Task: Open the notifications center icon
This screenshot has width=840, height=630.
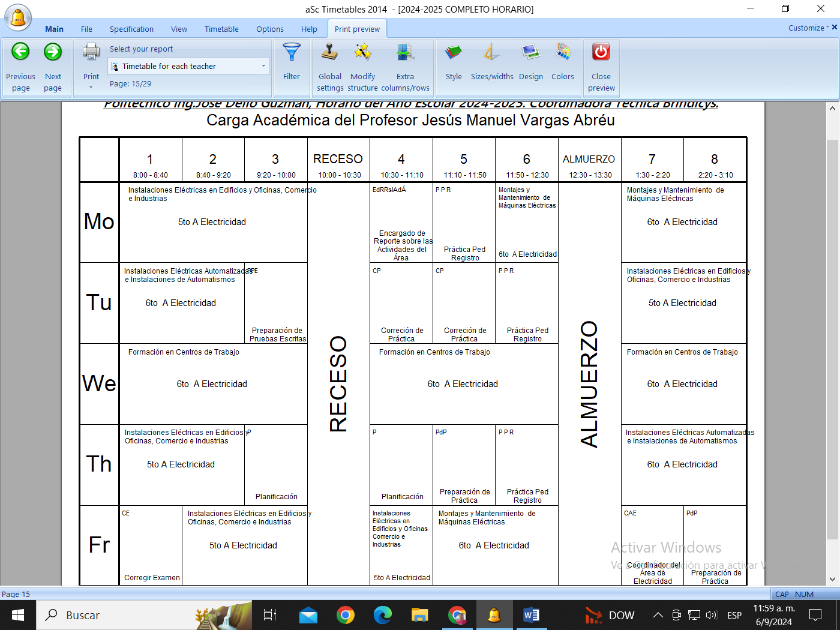Action: [x=815, y=615]
